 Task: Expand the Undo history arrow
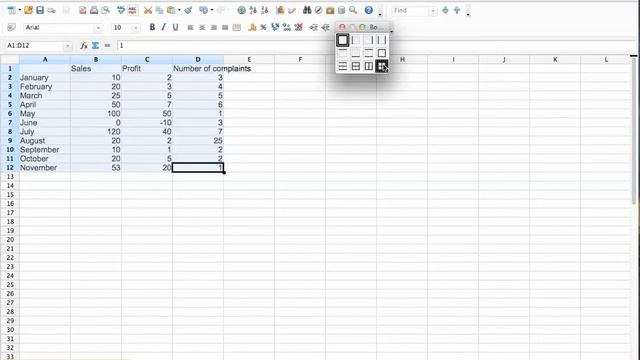pos(211,10)
